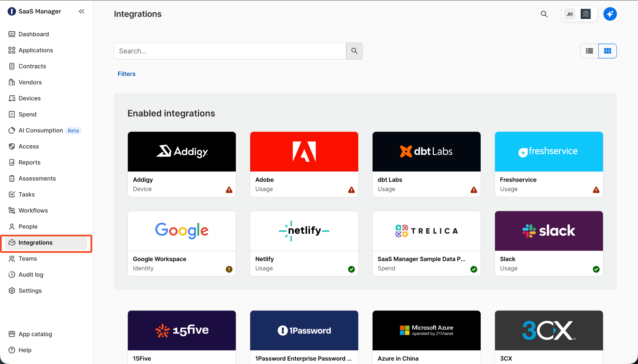Click the Audit log clock icon

coord(12,275)
